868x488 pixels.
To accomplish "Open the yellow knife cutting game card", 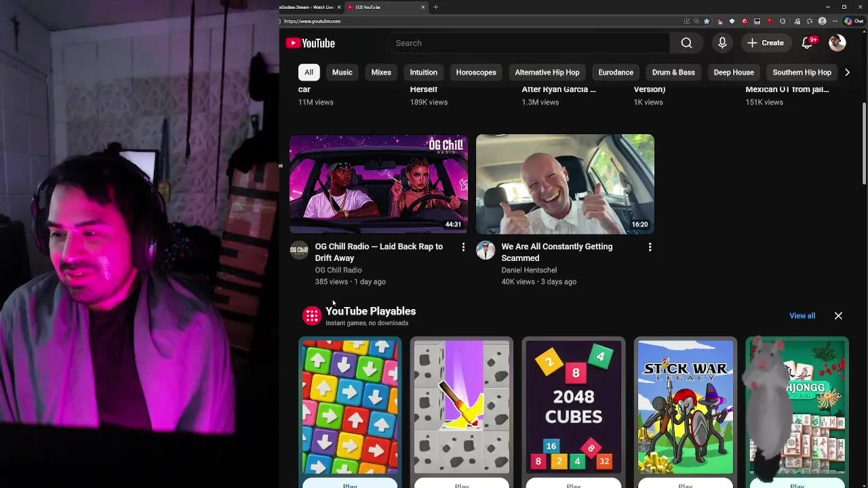I will [x=462, y=407].
